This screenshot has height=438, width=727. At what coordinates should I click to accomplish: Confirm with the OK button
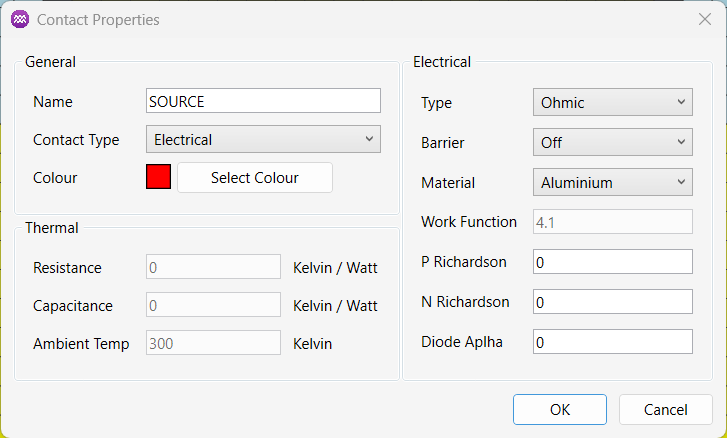click(x=560, y=409)
